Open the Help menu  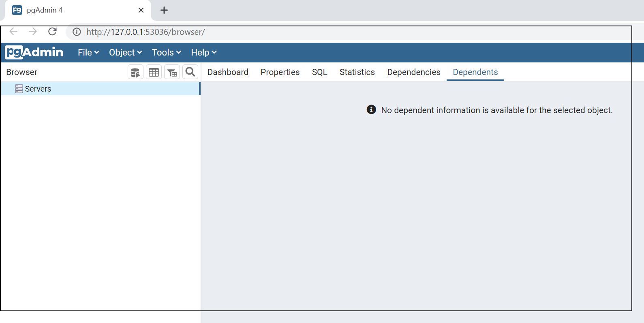(203, 53)
